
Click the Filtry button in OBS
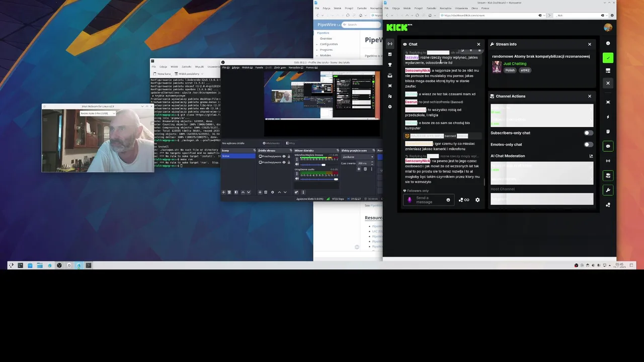coord(290,143)
